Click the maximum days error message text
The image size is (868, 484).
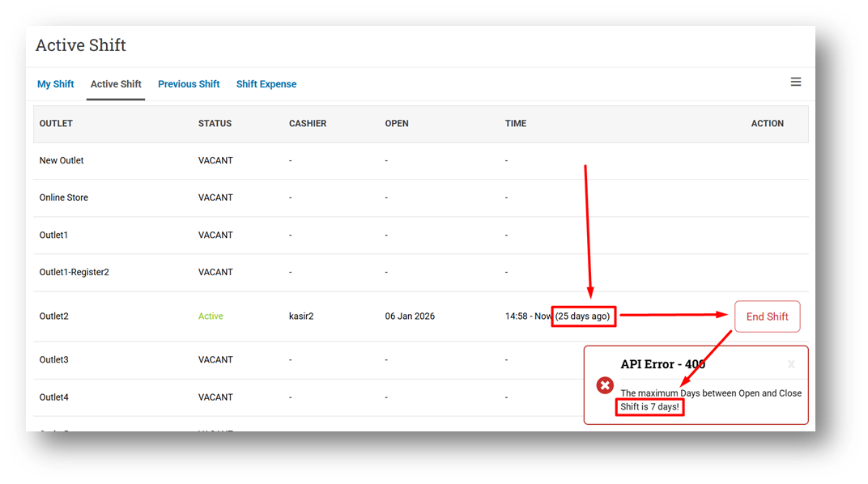(x=711, y=400)
